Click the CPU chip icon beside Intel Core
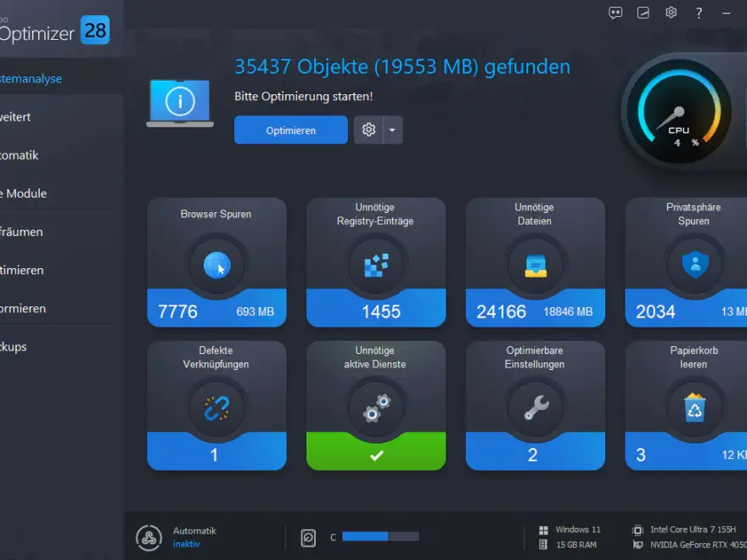The image size is (747, 560). [637, 530]
